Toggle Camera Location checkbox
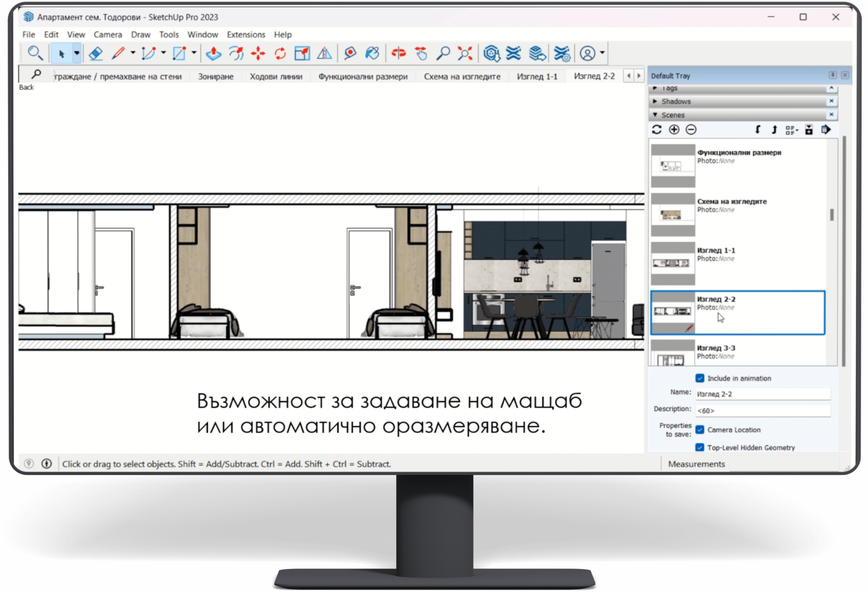Viewport: 868px width, 592px height. 699,430
